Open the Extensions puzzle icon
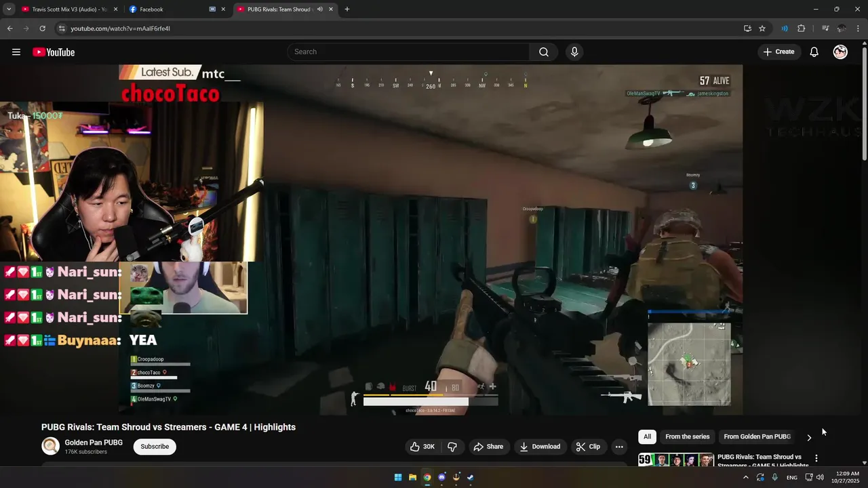 pyautogui.click(x=802, y=28)
